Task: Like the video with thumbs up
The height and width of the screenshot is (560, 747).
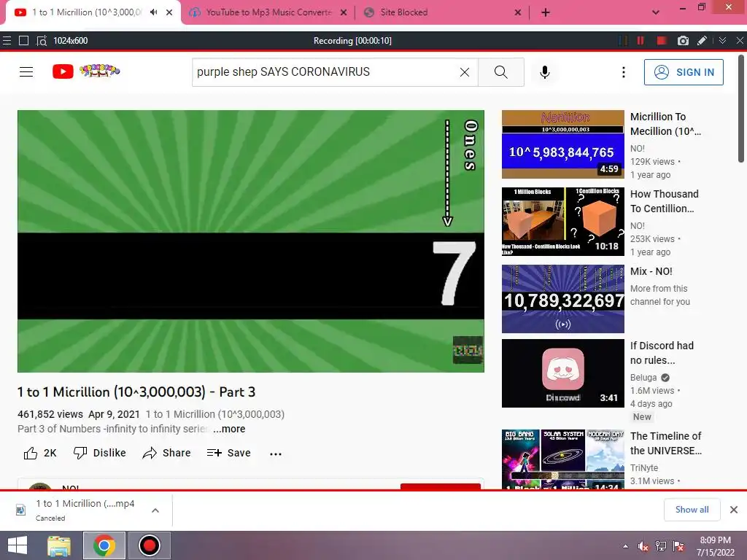Action: click(x=40, y=453)
